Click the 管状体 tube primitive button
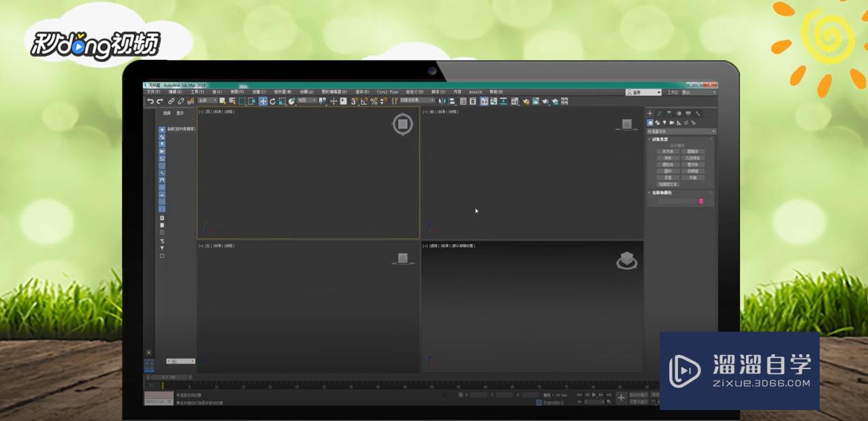The image size is (868, 421). (693, 164)
